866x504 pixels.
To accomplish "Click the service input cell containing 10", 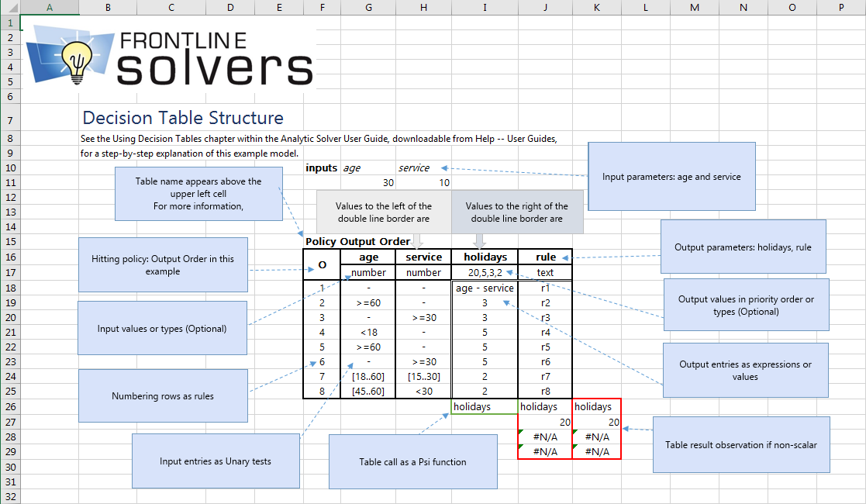I will (x=423, y=183).
